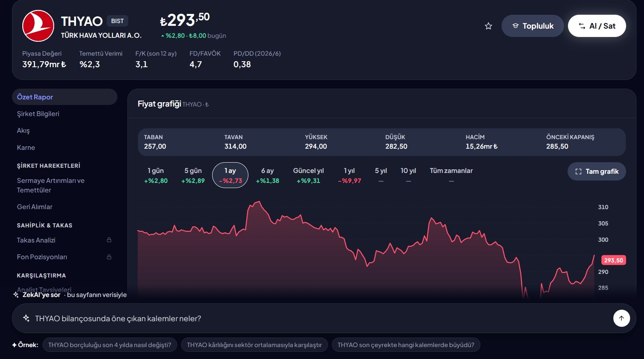644x359 pixels.
Task: Open the Topluluk community button
Action: pyautogui.click(x=533, y=26)
